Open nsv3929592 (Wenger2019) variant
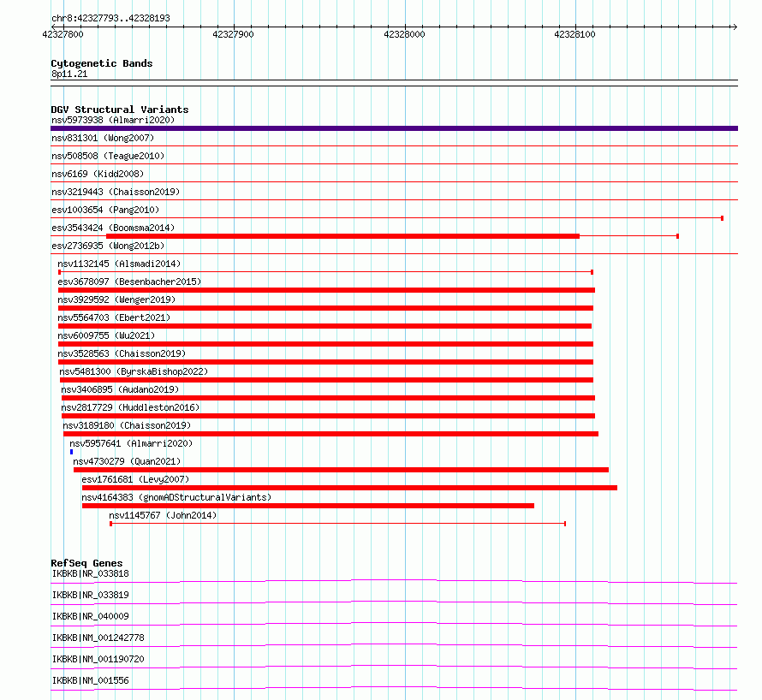 point(116,300)
